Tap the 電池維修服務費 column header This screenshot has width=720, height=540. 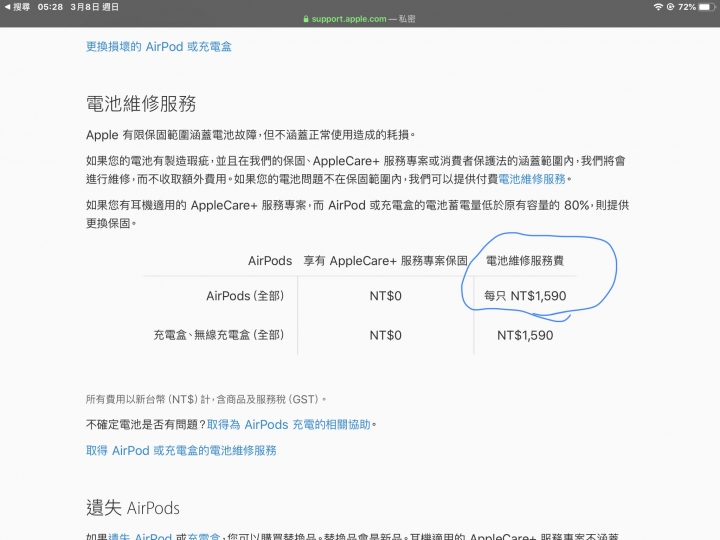pyautogui.click(x=525, y=261)
